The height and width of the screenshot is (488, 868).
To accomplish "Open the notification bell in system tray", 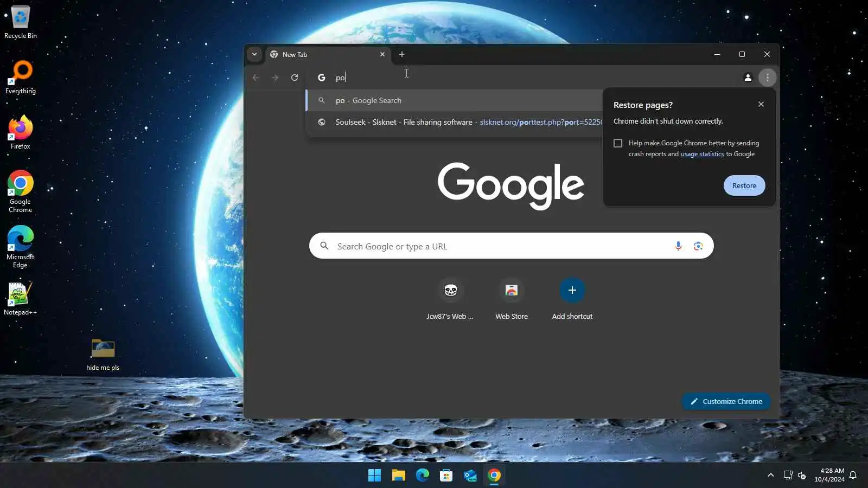I will [853, 476].
